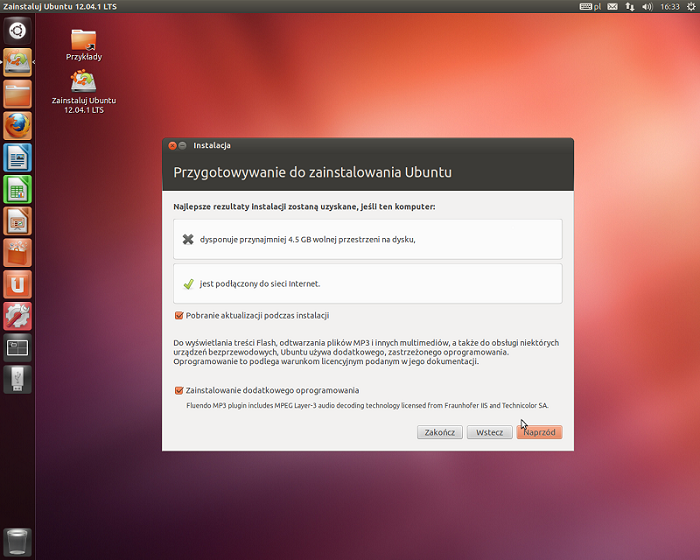The height and width of the screenshot is (560, 700).
Task: Select the Ubiquity installer icon in launcher
Action: tap(17, 63)
